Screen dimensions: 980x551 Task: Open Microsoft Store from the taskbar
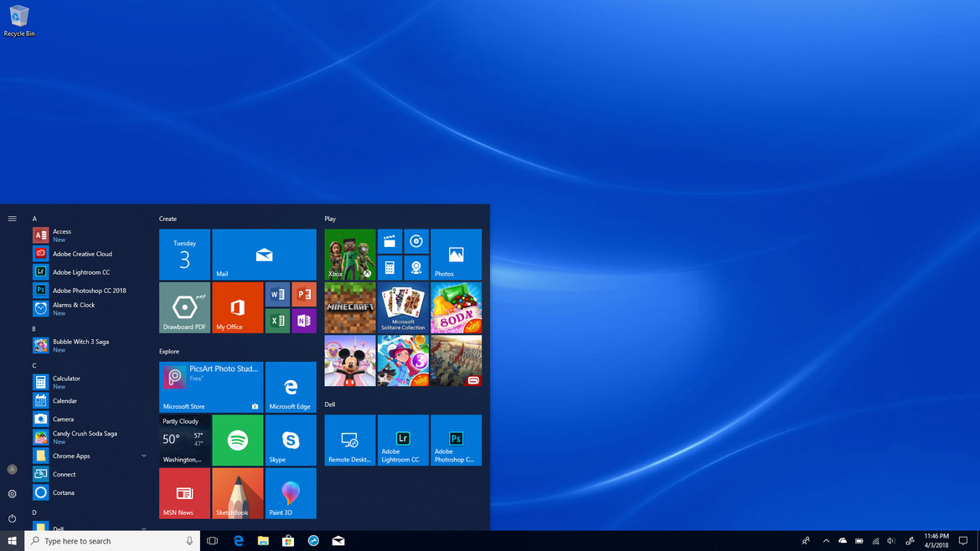288,541
